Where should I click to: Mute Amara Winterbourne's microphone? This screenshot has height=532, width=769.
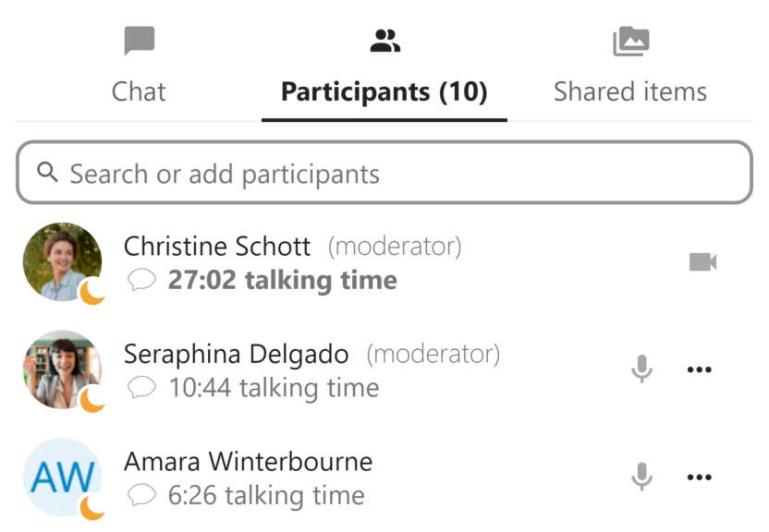pos(641,478)
